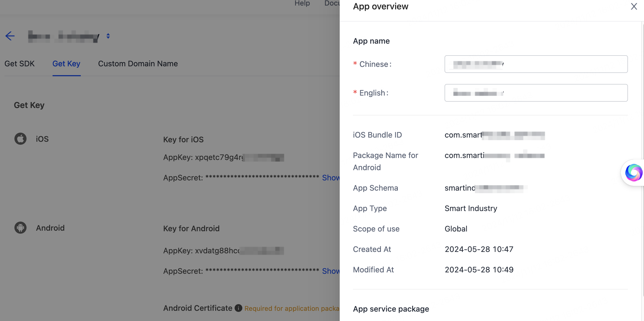Click the Android robot platform icon
644x321 pixels.
(20, 228)
